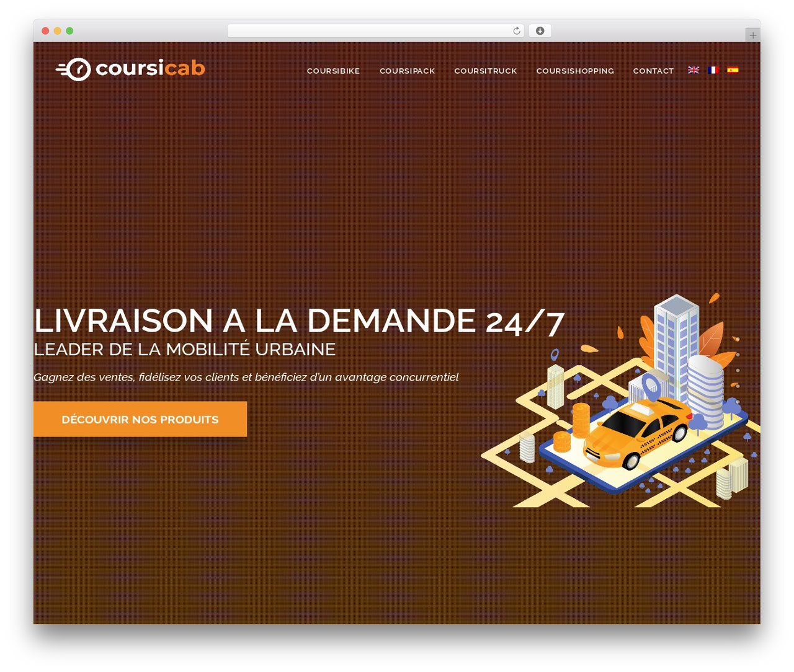Open the browser downloads button
Screen dimensions: 794x672
pos(540,31)
